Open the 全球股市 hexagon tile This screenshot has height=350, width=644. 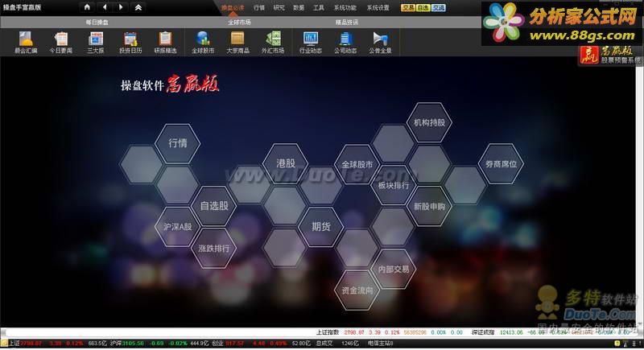[357, 164]
